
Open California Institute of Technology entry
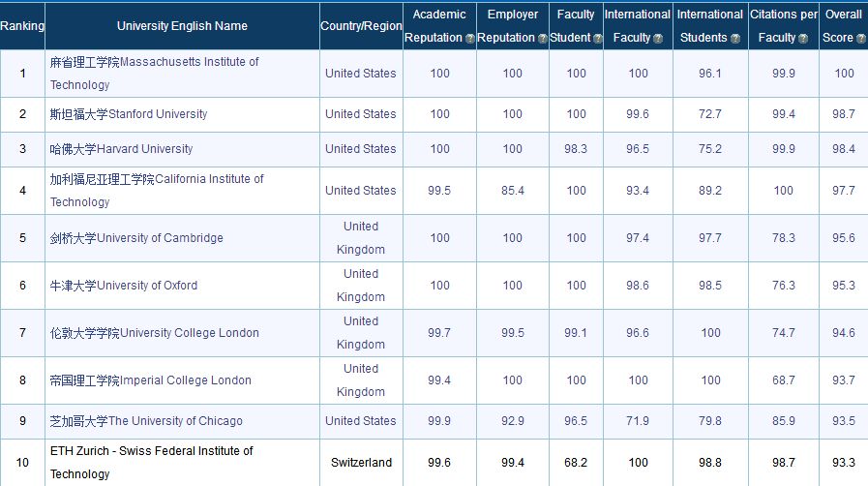[157, 191]
